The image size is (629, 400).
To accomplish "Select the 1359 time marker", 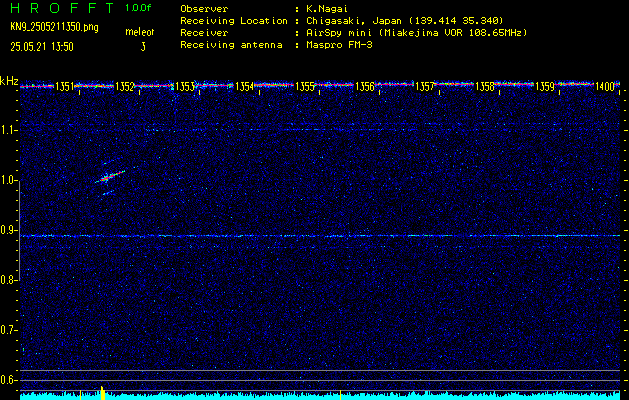I will pyautogui.click(x=545, y=87).
